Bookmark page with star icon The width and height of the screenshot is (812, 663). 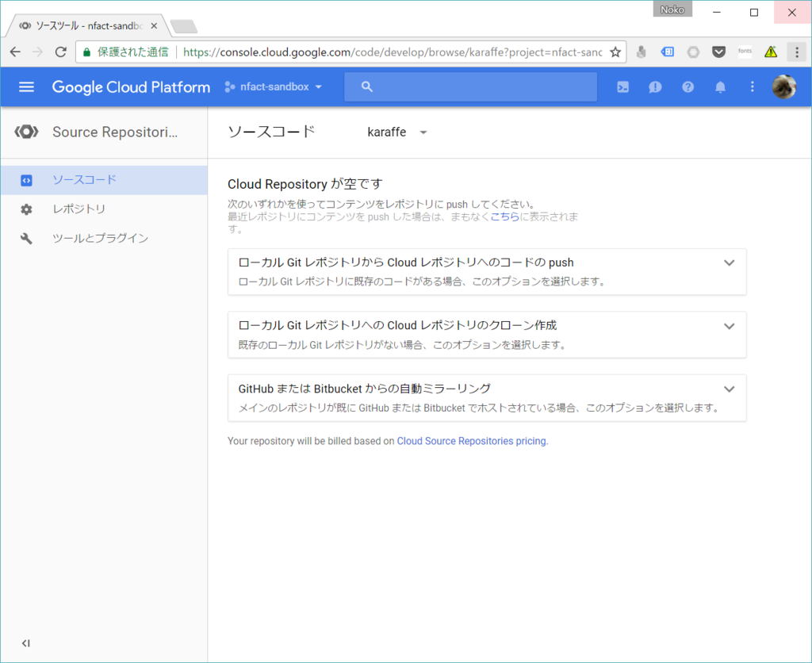click(615, 52)
